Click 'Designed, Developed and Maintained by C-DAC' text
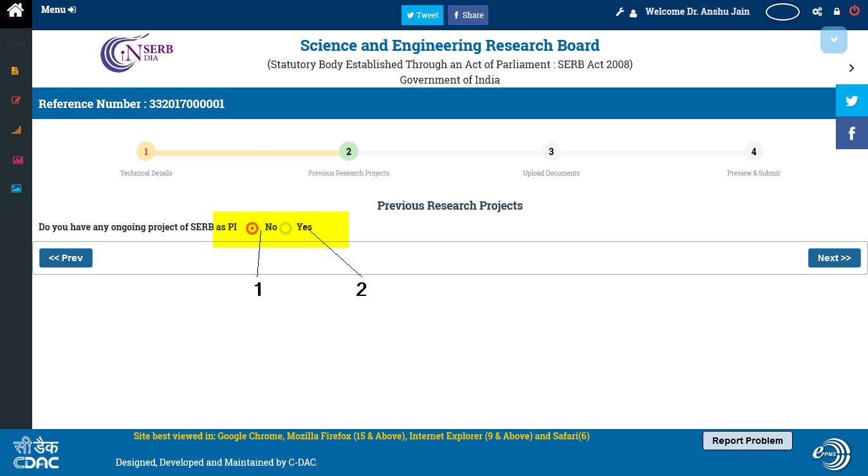 point(217,462)
